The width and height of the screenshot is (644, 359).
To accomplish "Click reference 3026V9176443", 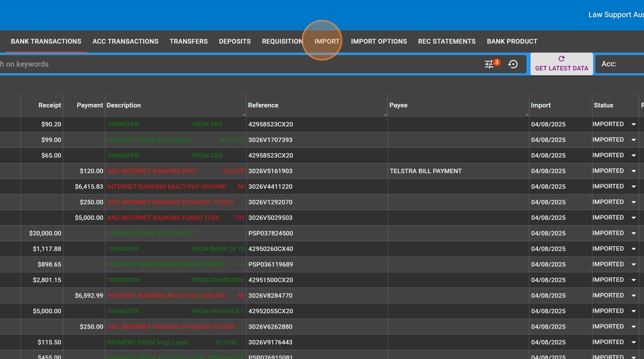I will click(270, 342).
